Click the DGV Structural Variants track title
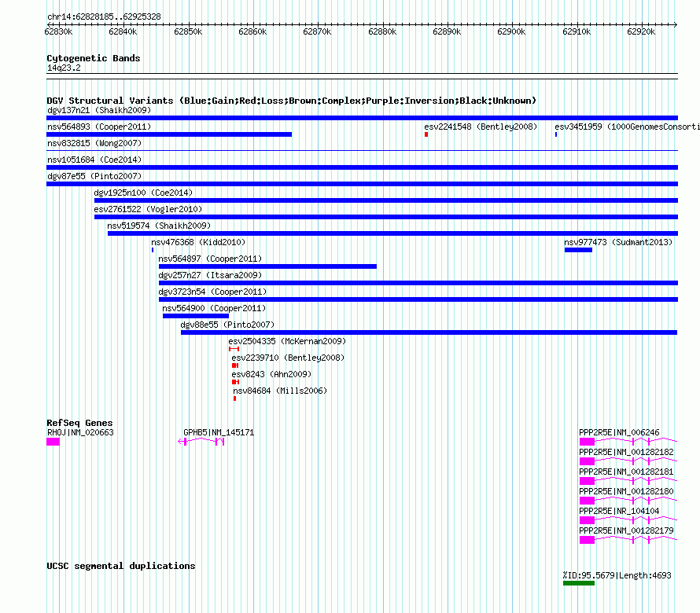700x613 pixels. tap(292, 101)
